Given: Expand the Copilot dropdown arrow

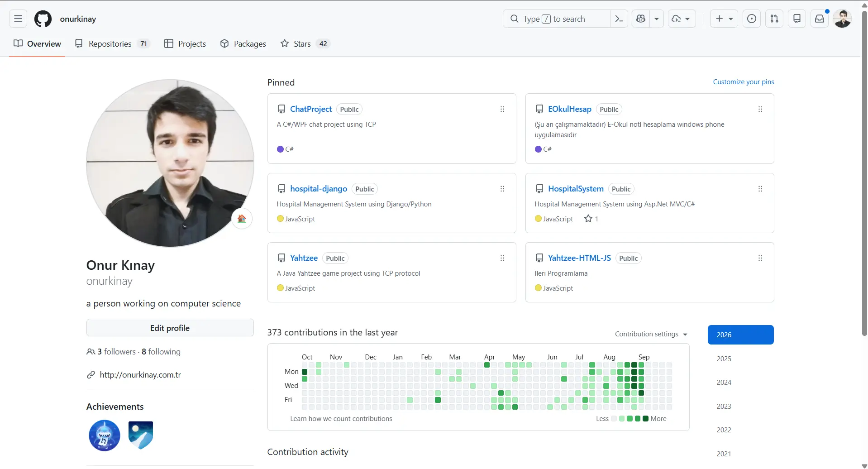Looking at the screenshot, I should [x=657, y=19].
